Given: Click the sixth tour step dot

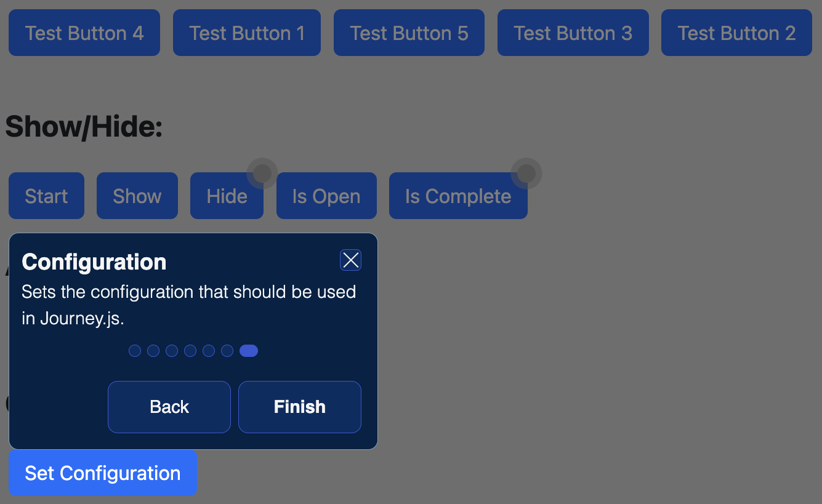Looking at the screenshot, I should pyautogui.click(x=227, y=351).
